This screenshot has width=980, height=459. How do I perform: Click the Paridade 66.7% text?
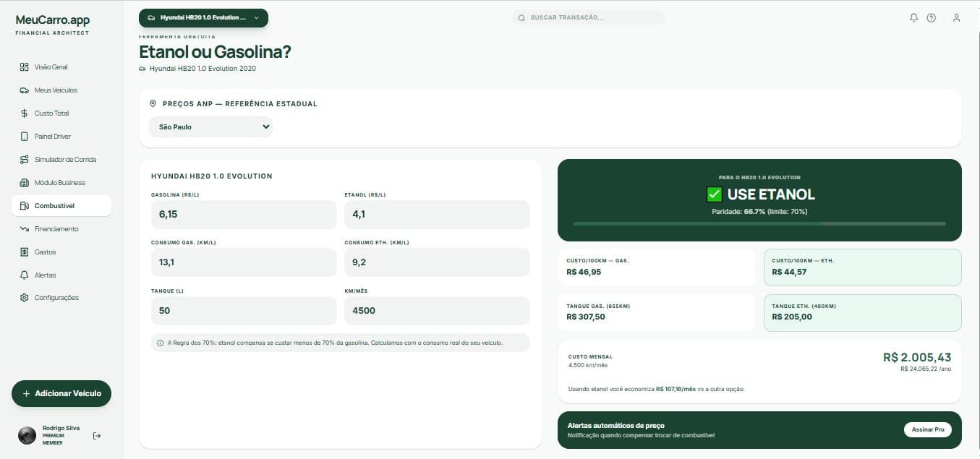(759, 212)
